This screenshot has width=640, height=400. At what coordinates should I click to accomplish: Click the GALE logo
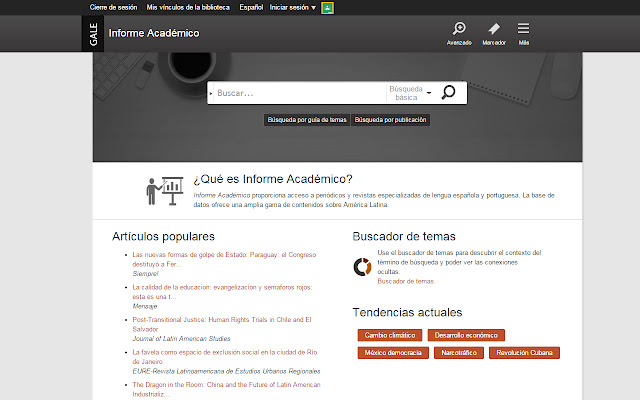click(93, 34)
